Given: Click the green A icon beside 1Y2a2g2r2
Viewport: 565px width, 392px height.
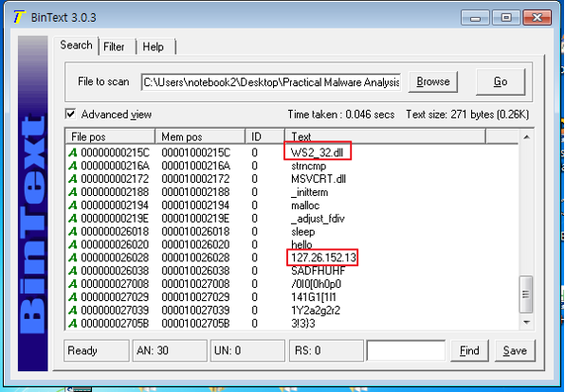Looking at the screenshot, I should coord(73,311).
